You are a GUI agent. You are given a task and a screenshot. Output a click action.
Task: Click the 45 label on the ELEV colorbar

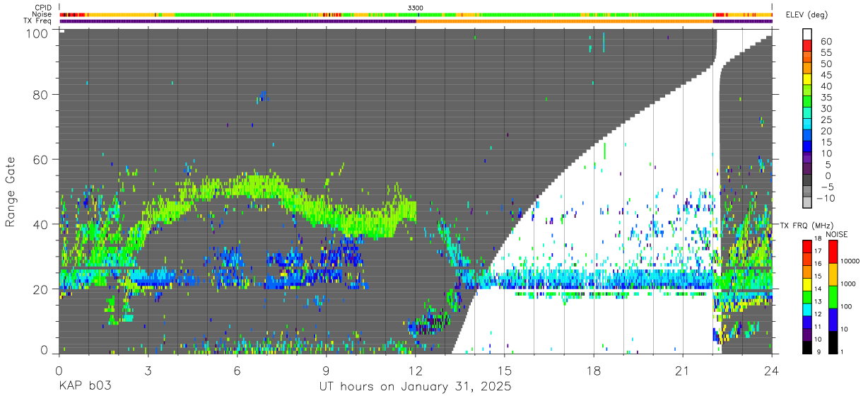[826, 76]
